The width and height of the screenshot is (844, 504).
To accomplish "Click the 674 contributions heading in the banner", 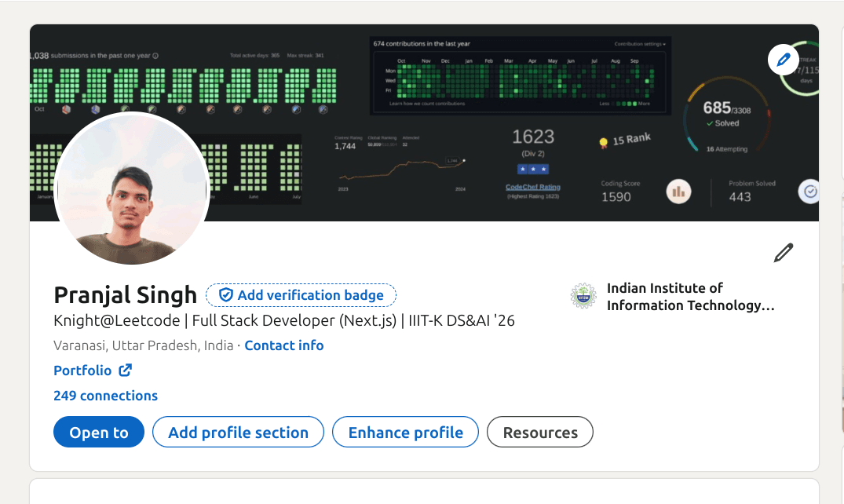I will (422, 44).
